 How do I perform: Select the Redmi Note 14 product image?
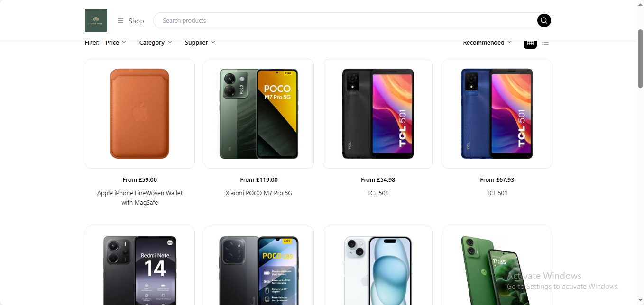point(140,266)
